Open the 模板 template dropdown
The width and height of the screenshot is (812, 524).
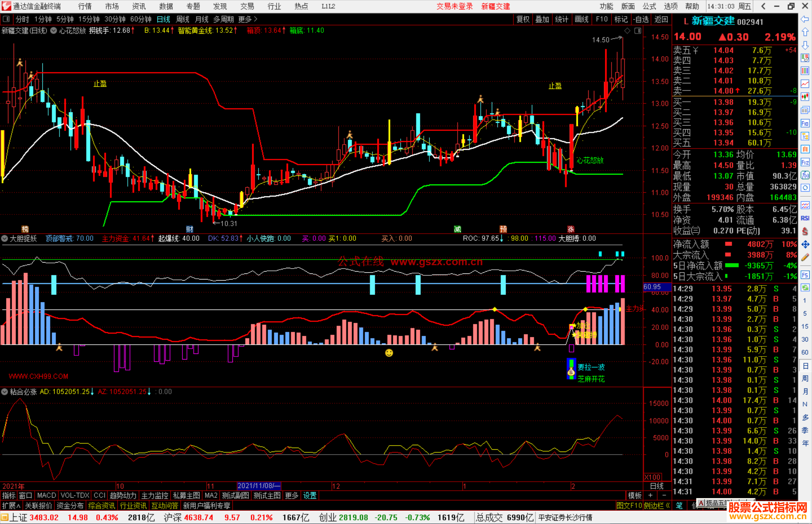pyautogui.click(x=635, y=495)
